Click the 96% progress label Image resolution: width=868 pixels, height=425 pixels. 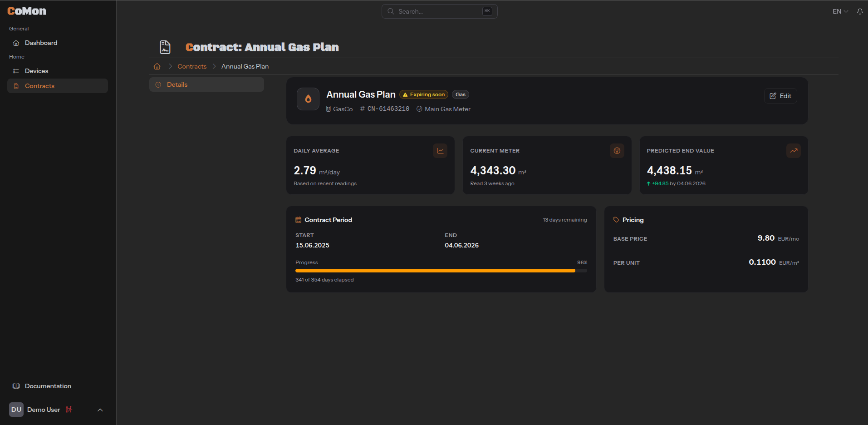(582, 262)
